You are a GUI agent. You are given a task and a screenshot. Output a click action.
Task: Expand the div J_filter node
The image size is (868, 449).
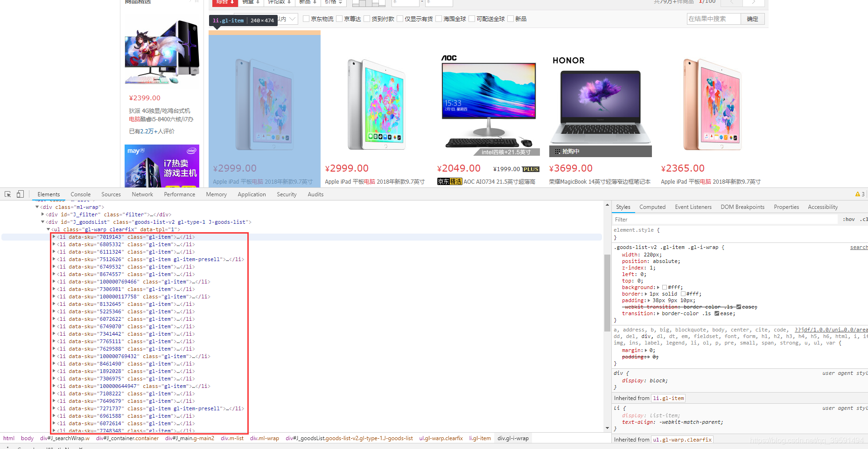(x=43, y=214)
